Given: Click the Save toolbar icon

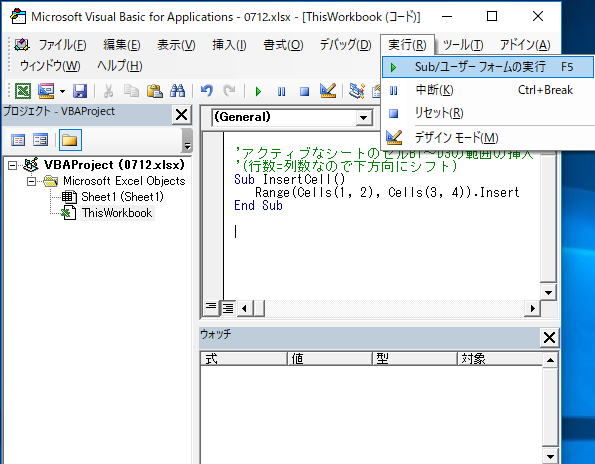Looking at the screenshot, I should [x=80, y=91].
